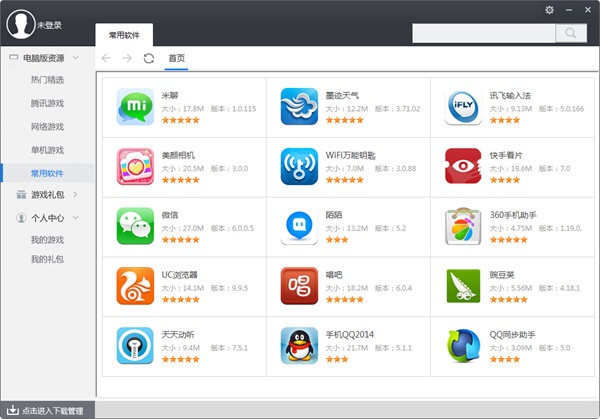Click the 电脑版资源 section header
600x419 pixels.
(x=44, y=58)
